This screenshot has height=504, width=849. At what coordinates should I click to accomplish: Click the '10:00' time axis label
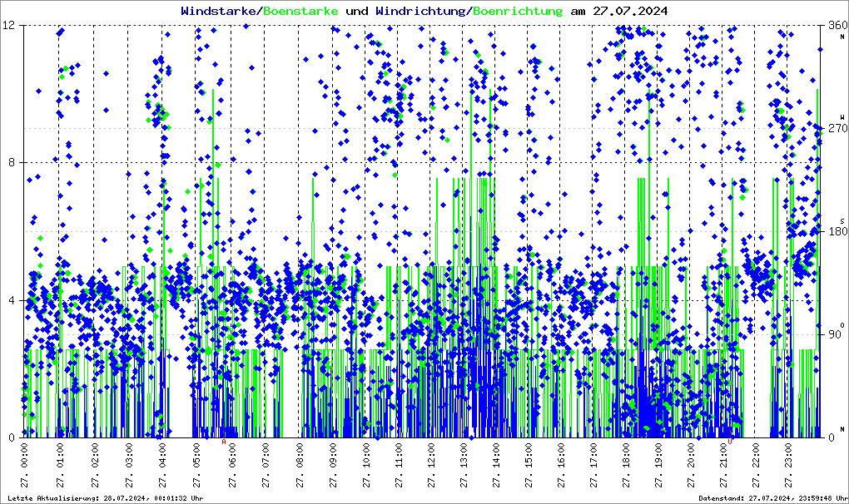(366, 457)
